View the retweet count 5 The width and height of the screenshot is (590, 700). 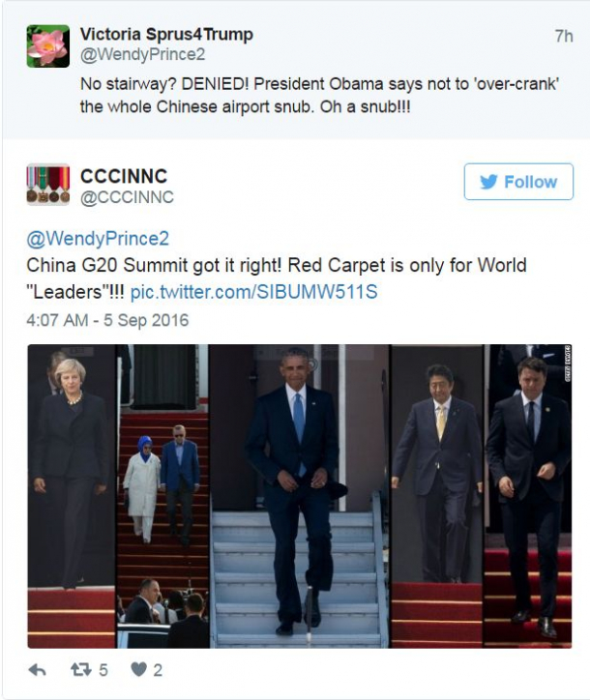(103, 670)
